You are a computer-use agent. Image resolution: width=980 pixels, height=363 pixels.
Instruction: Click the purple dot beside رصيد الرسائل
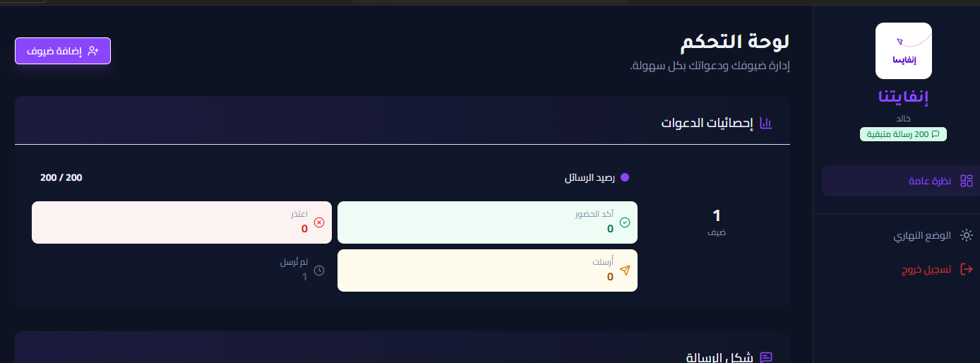tap(624, 178)
